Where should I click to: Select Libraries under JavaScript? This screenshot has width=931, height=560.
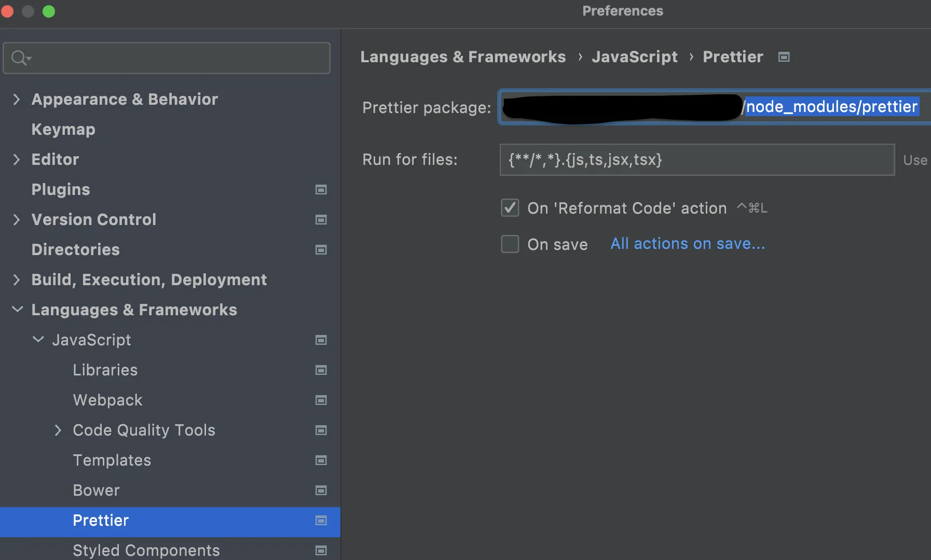click(105, 370)
